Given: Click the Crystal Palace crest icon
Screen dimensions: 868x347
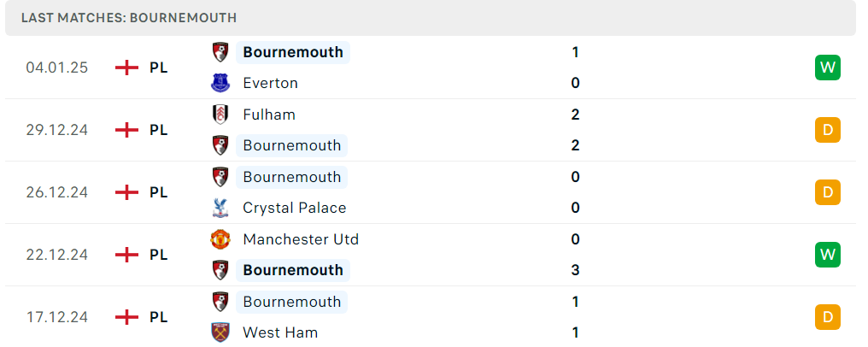Looking at the screenshot, I should point(220,208).
